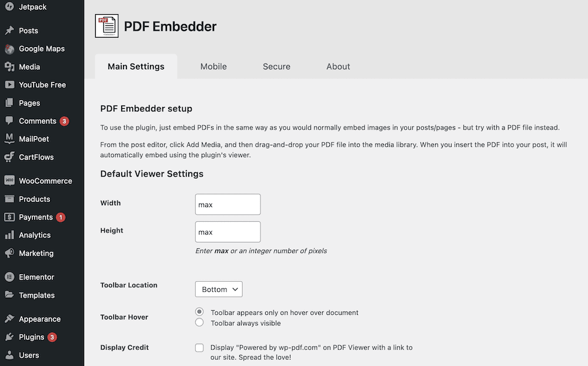Click the WooCommerce Woo icon
Screen dimensions: 588x366
[x=9, y=181]
